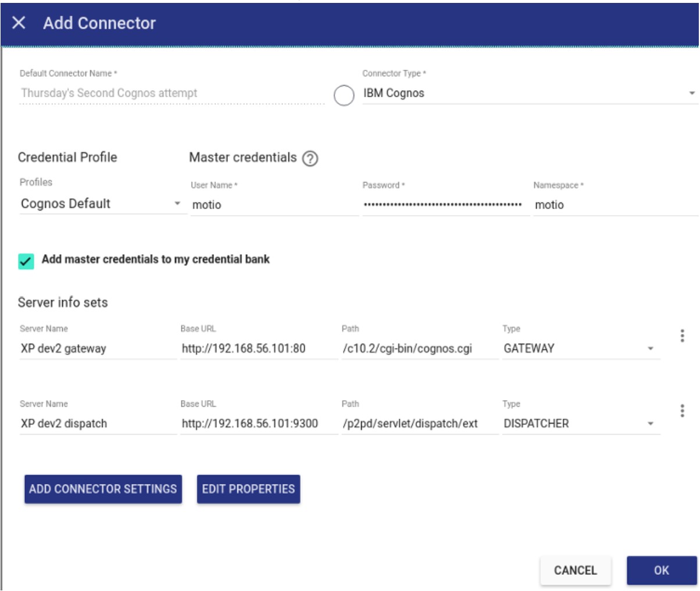This screenshot has height=591, width=700.
Task: Click the circular status indicator beside connector name
Action: click(x=344, y=95)
